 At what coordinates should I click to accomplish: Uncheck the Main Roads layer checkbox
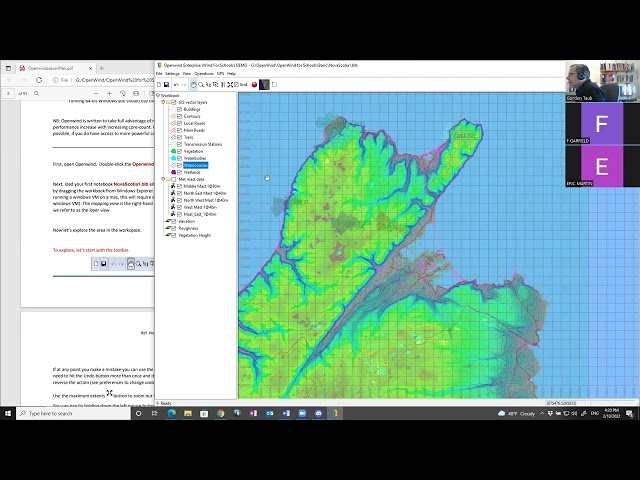click(x=179, y=130)
